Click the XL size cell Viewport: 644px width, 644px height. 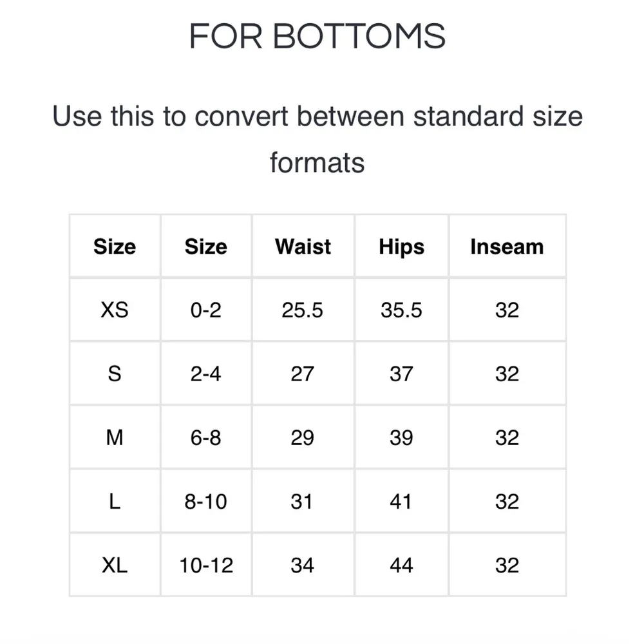pos(115,565)
